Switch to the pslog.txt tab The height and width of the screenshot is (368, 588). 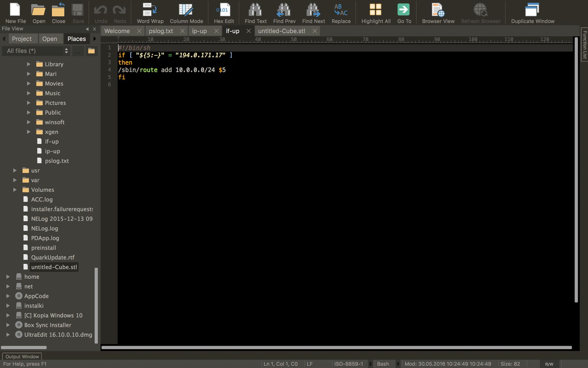pos(161,31)
